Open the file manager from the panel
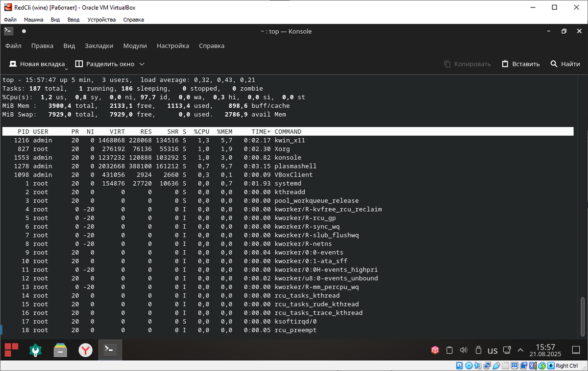The image size is (588, 371). (60, 350)
